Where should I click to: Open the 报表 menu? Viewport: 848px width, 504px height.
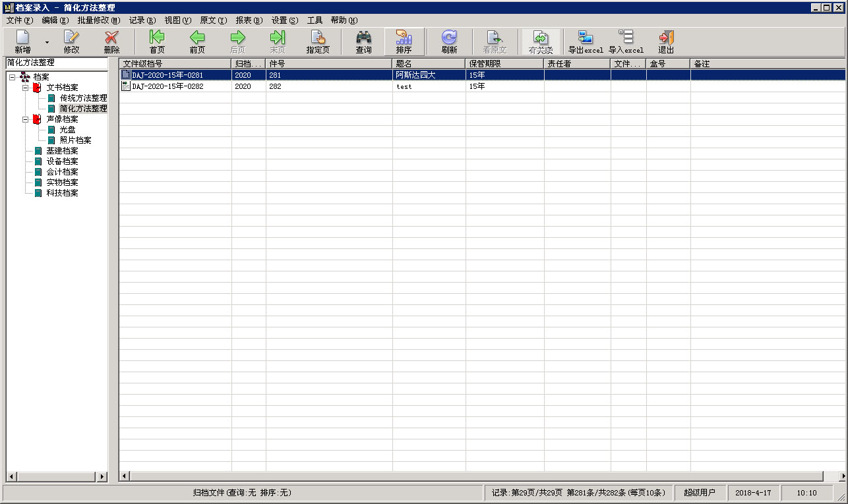point(249,20)
